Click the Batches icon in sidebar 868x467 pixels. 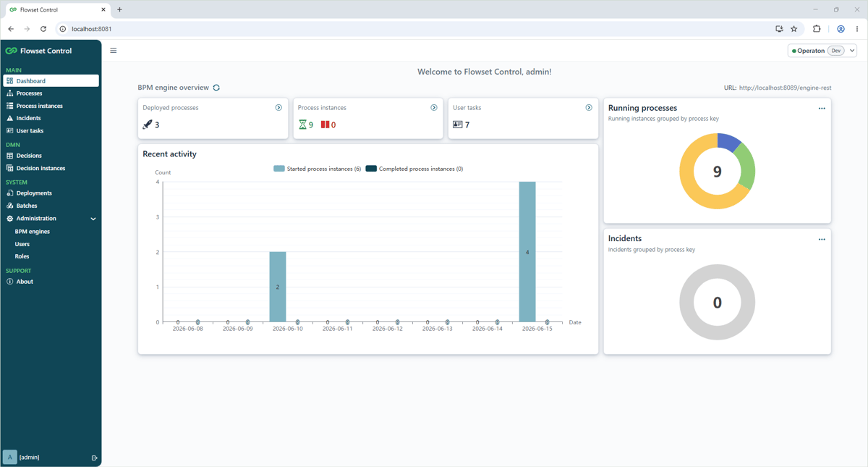pyautogui.click(x=9, y=206)
